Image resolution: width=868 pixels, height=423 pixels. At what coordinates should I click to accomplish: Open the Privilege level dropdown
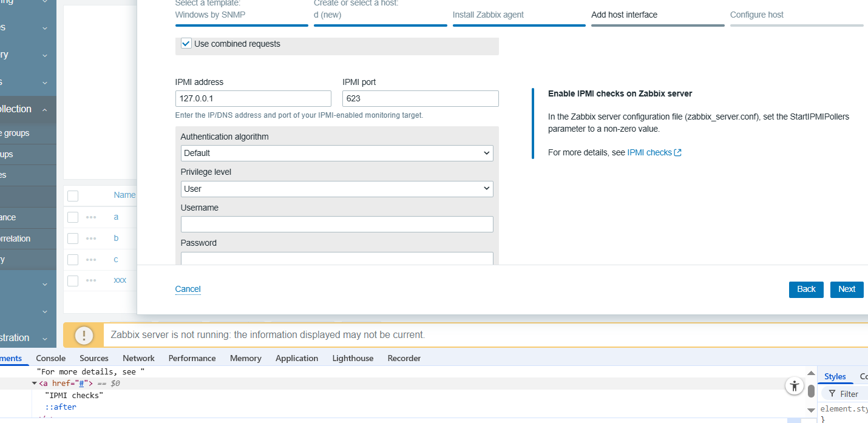click(x=337, y=189)
